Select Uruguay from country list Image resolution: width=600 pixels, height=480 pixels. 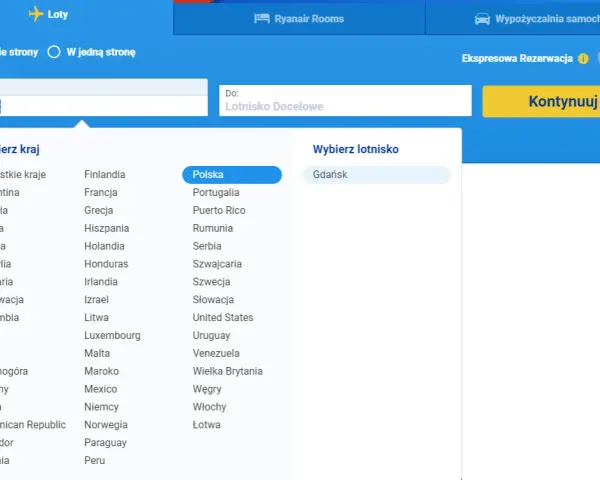pos(212,336)
